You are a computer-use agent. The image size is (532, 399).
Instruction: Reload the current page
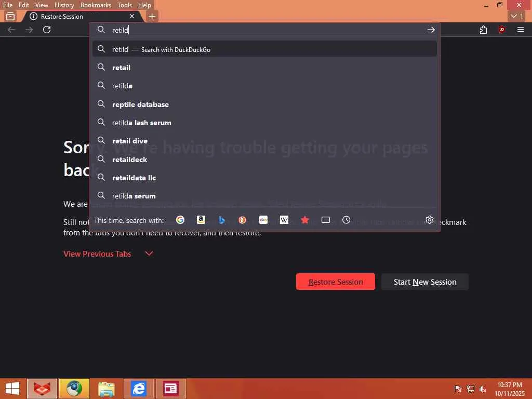tap(47, 30)
